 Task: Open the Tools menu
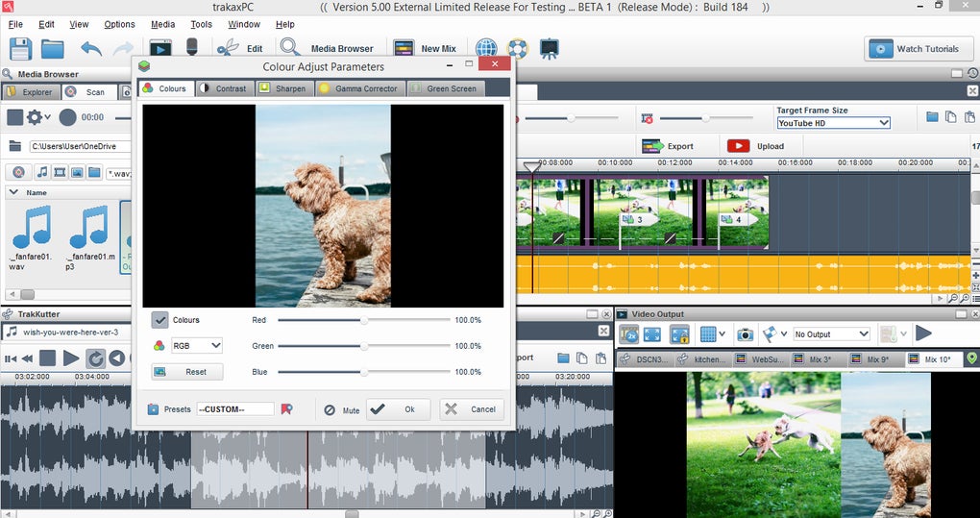pyautogui.click(x=201, y=24)
